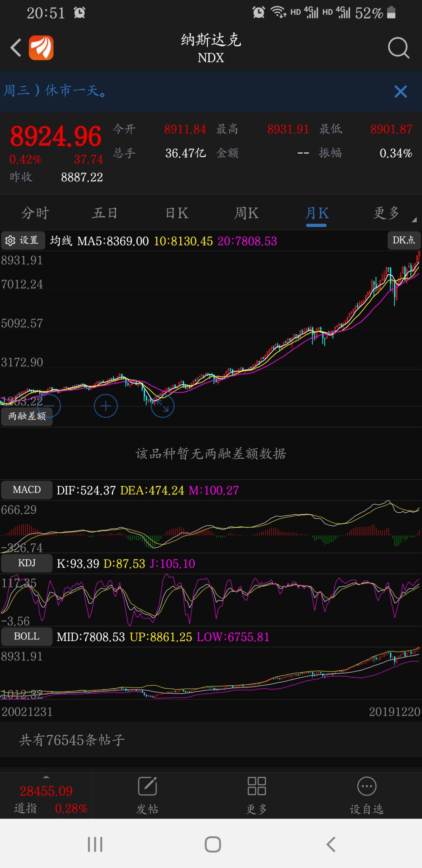Viewport: 422px width, 868px height.
Task: Tap the DEA:474.24 MACD value
Action: point(152,490)
